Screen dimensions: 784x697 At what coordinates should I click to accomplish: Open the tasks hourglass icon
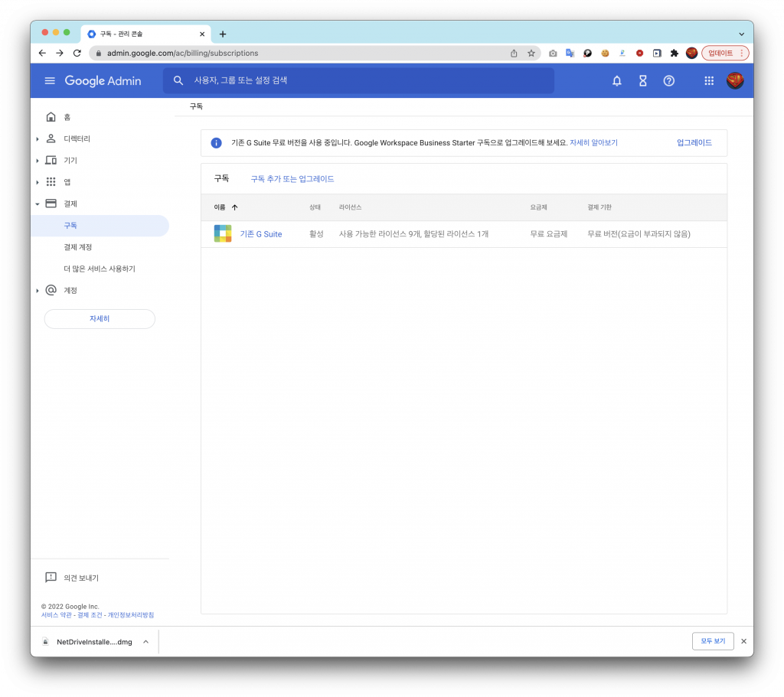point(642,81)
